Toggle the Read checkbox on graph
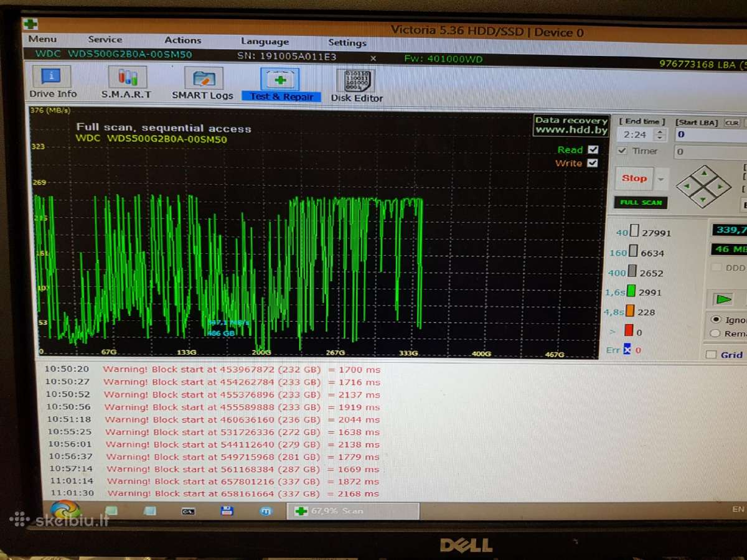The width and height of the screenshot is (747, 560). (593, 149)
